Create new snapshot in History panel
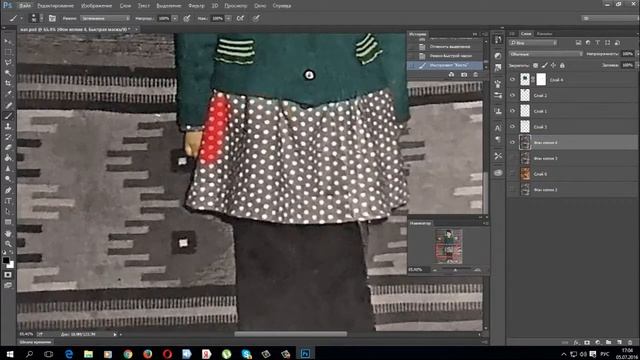This screenshot has width=640, height=360. [x=464, y=75]
